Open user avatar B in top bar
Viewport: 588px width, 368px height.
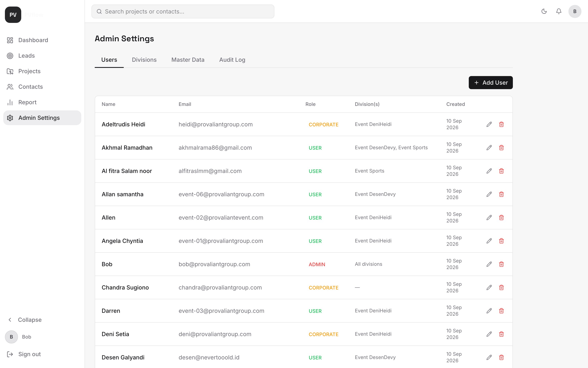tap(575, 11)
